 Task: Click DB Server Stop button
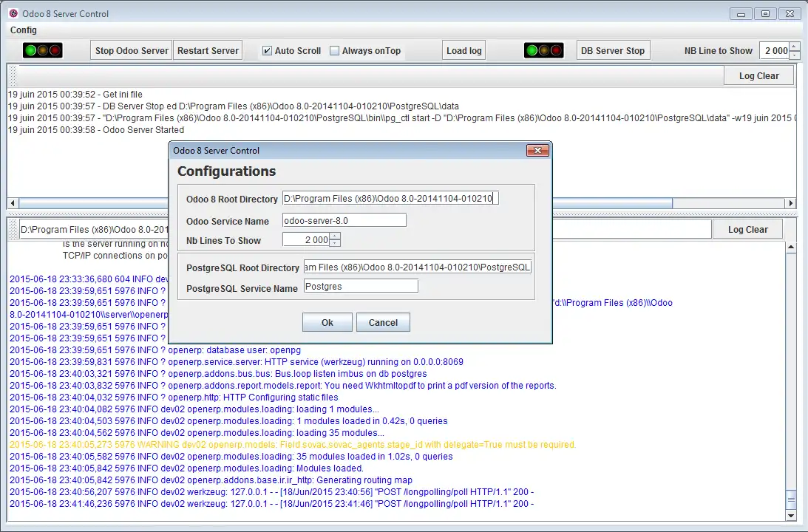click(613, 50)
